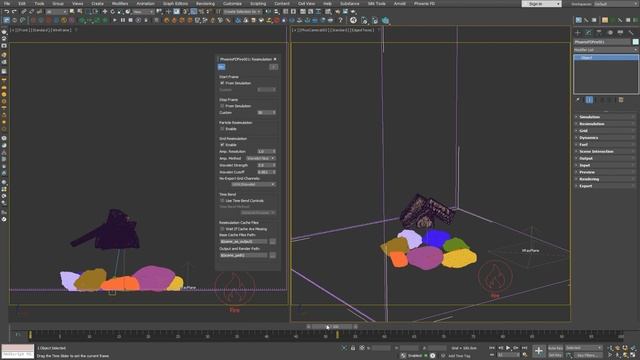Open the Animation menu
This screenshot has height=360, width=640.
point(145,4)
